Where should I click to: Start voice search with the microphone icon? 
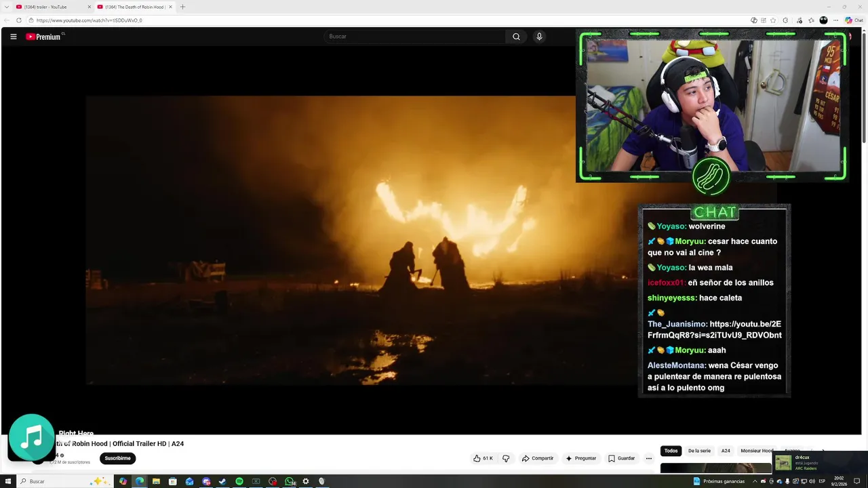(539, 37)
